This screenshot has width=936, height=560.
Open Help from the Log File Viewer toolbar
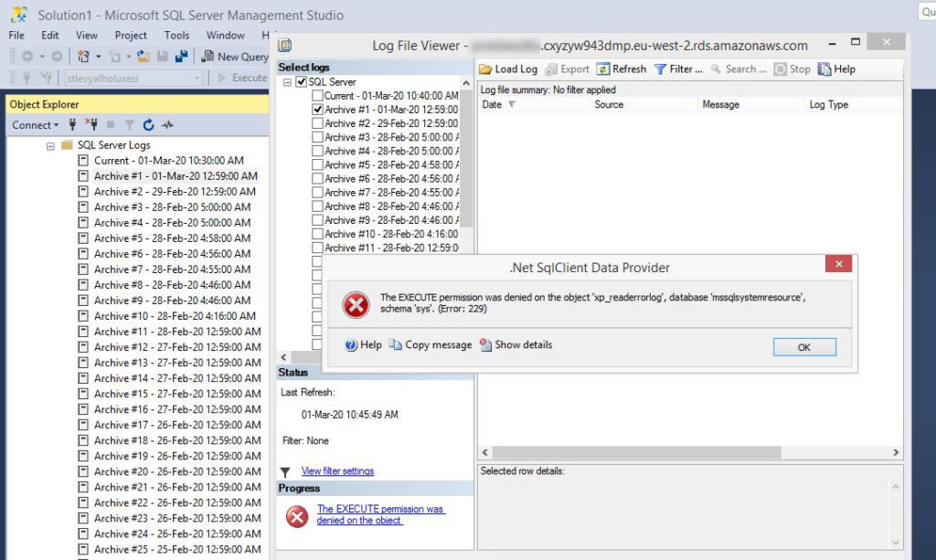(x=836, y=69)
